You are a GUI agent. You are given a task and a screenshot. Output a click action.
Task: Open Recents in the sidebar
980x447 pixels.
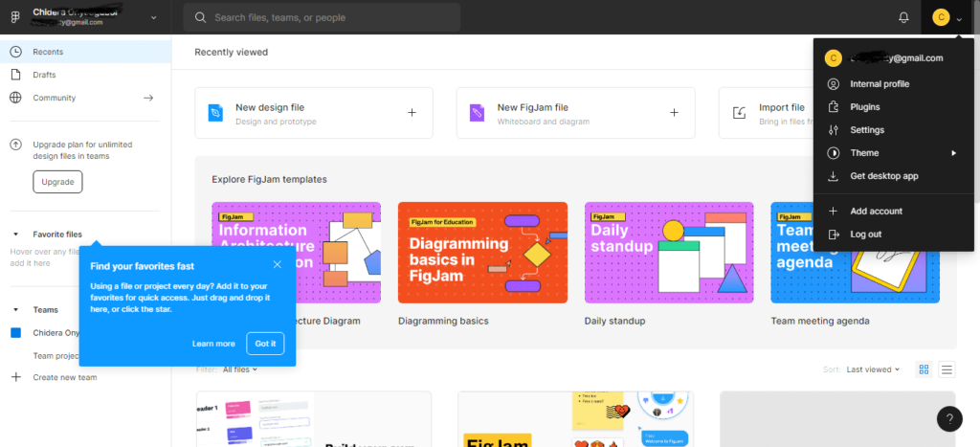(x=85, y=52)
